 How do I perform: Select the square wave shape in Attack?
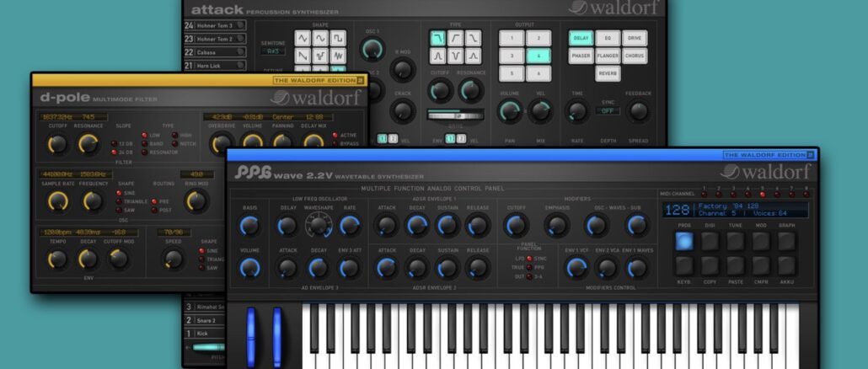point(338,38)
